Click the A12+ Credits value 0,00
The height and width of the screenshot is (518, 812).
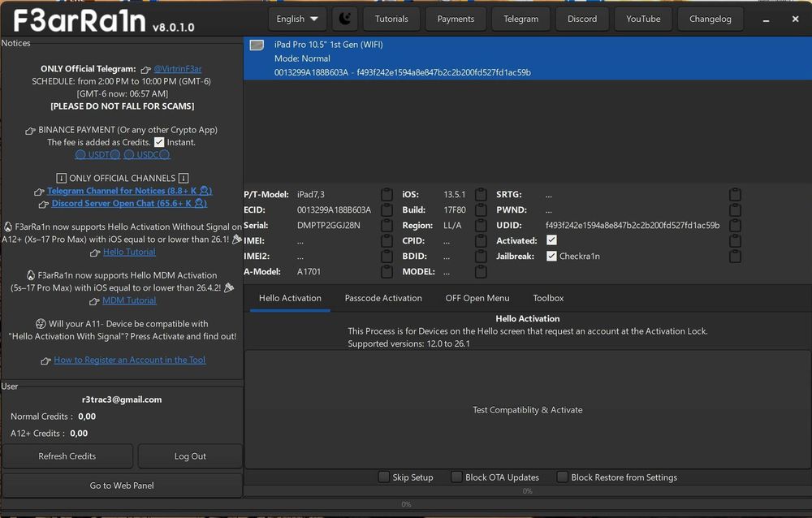(x=79, y=434)
